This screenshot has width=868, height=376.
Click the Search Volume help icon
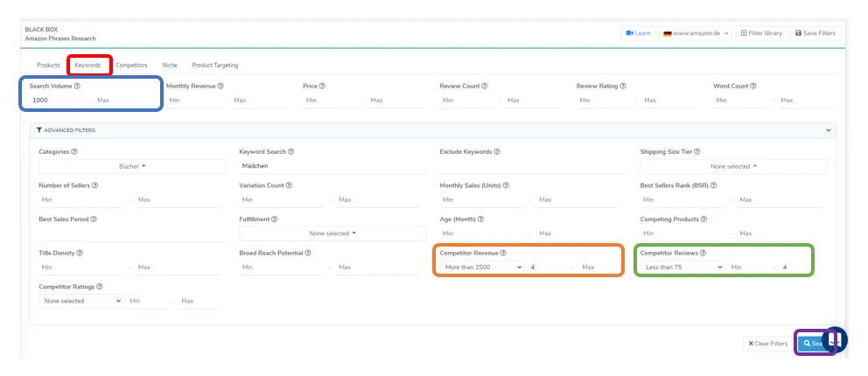click(77, 87)
